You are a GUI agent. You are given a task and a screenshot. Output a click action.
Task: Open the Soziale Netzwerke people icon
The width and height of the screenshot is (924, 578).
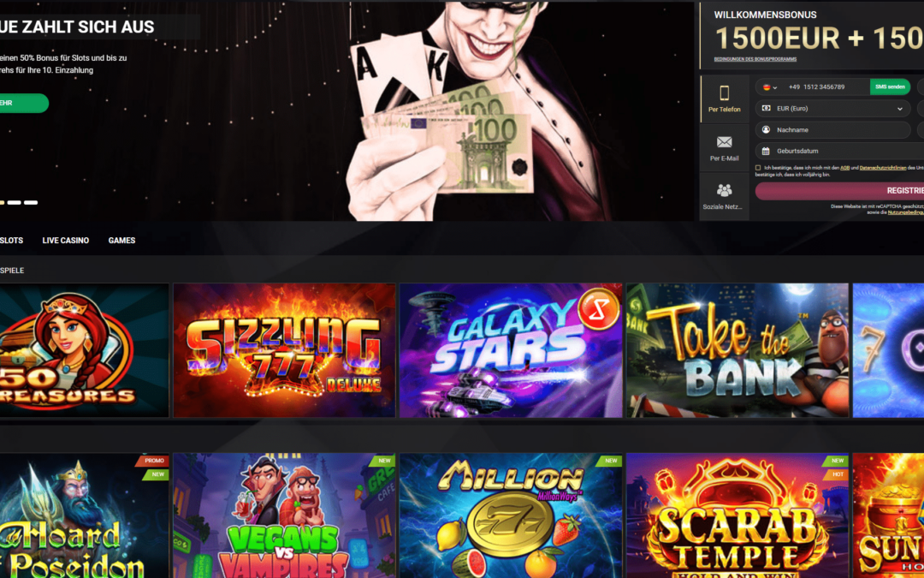pos(725,190)
